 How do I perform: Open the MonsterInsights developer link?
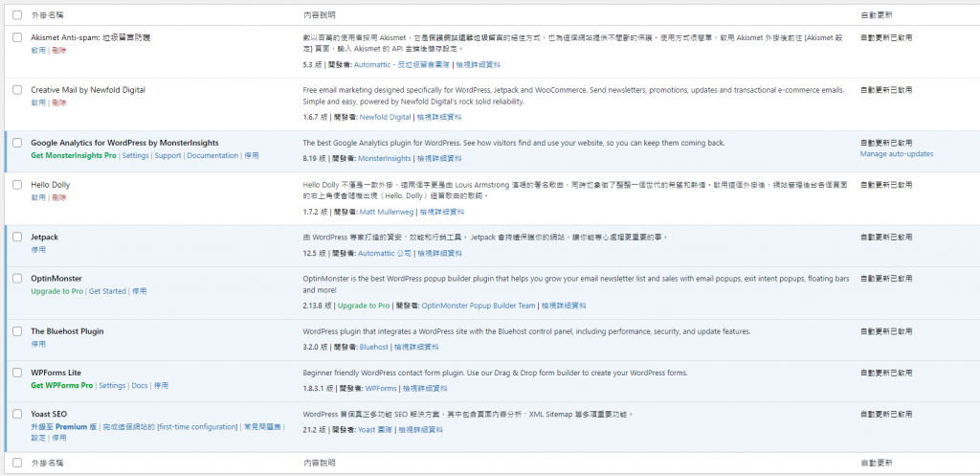(385, 159)
